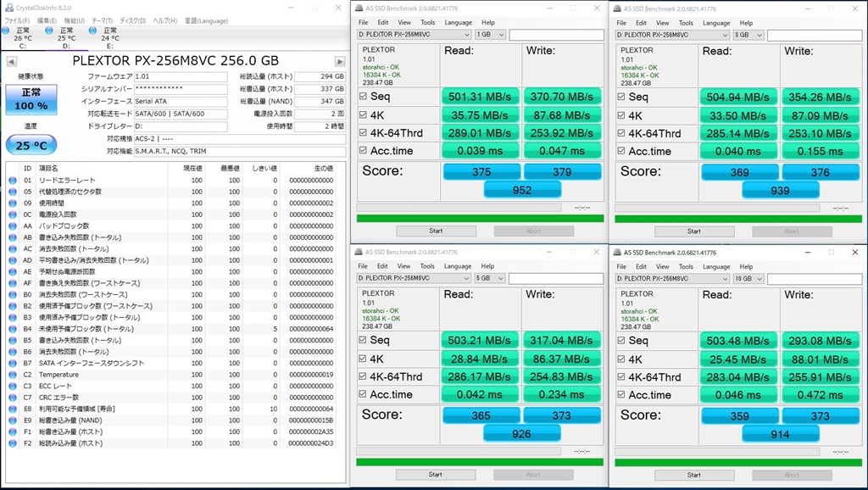This screenshot has width=868, height=490.
Task: Uncheck Acc.time in the 10 GB benchmark window
Action: [621, 395]
